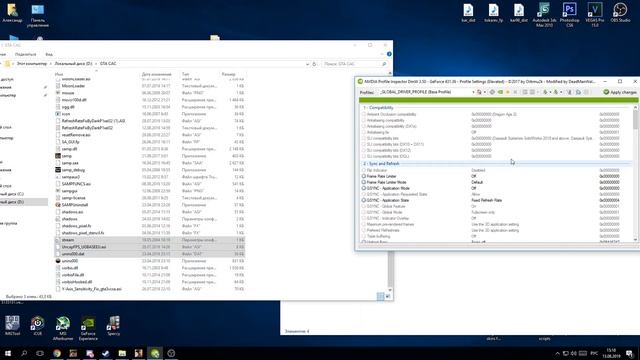640x360 pixels.
Task: Click the scroll-up arrow in Profile Inspector list
Action: (636, 107)
